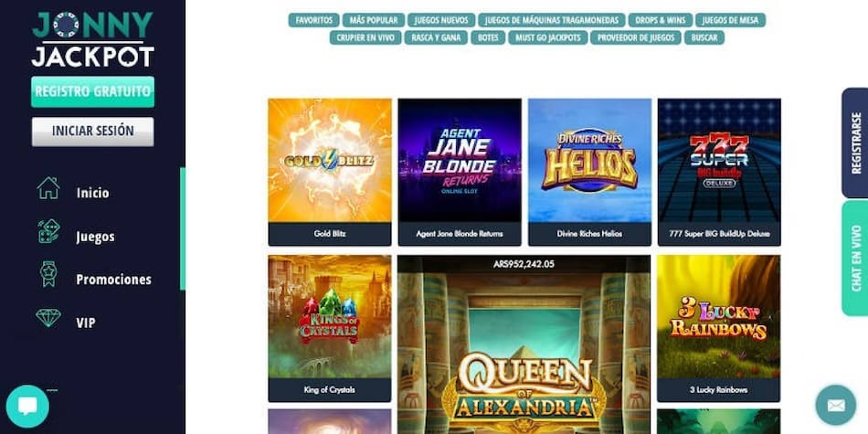Click the Juegos dice icon
868x434 pixels.
pyautogui.click(x=48, y=231)
